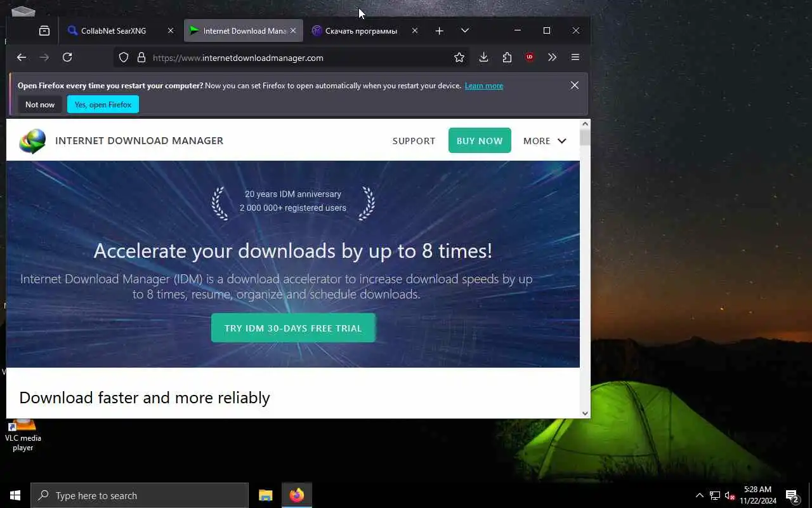Click 'Accelerate your downloads by up to 8 times!' heading
Image resolution: width=812 pixels, height=508 pixels.
click(293, 250)
